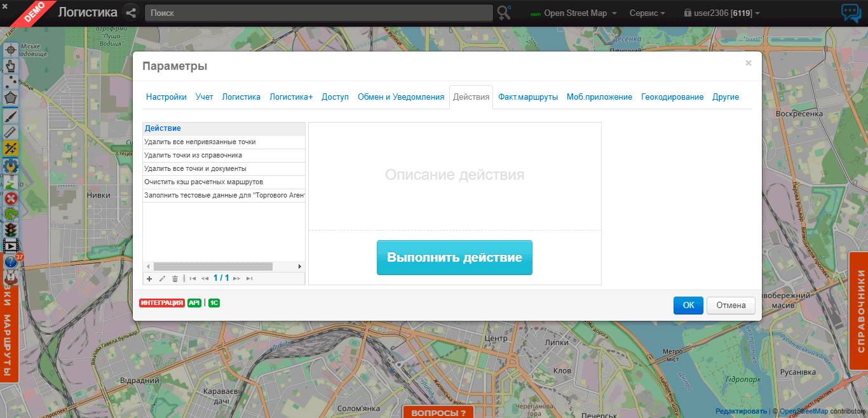Click the trash delete icon below list
This screenshot has width=868, height=418.
coord(175,279)
